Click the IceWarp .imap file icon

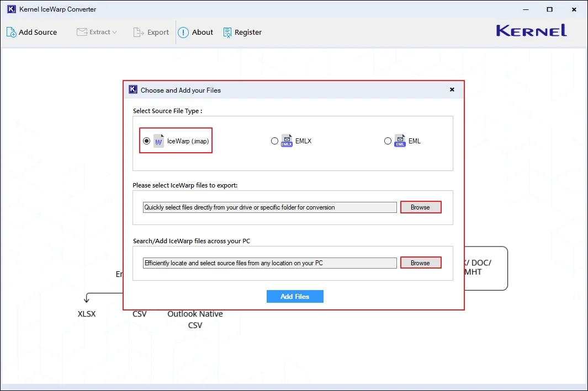tap(159, 141)
